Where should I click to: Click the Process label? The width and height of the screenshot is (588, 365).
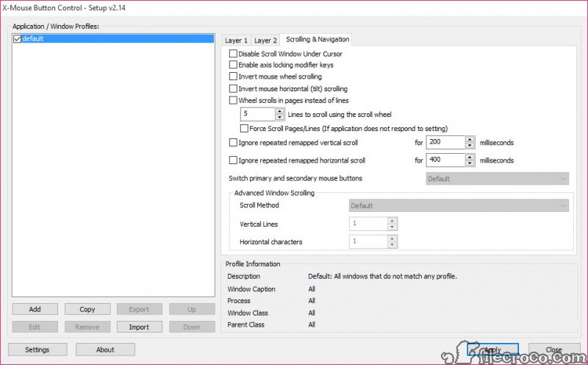tap(239, 301)
